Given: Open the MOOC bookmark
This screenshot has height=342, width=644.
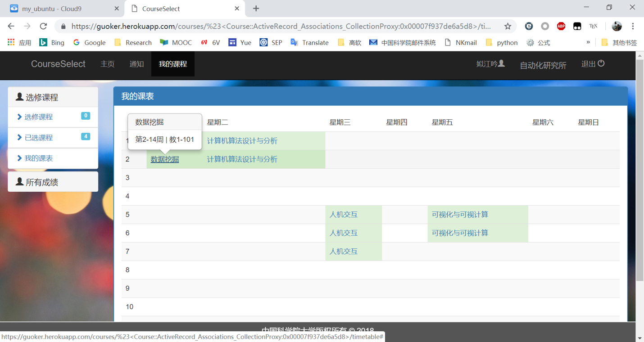Looking at the screenshot, I should coord(176,42).
